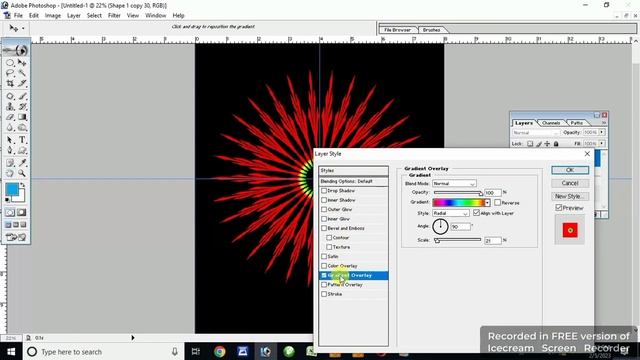Open Layers panel Fill arrow
This screenshot has width=640, height=360.
click(602, 144)
